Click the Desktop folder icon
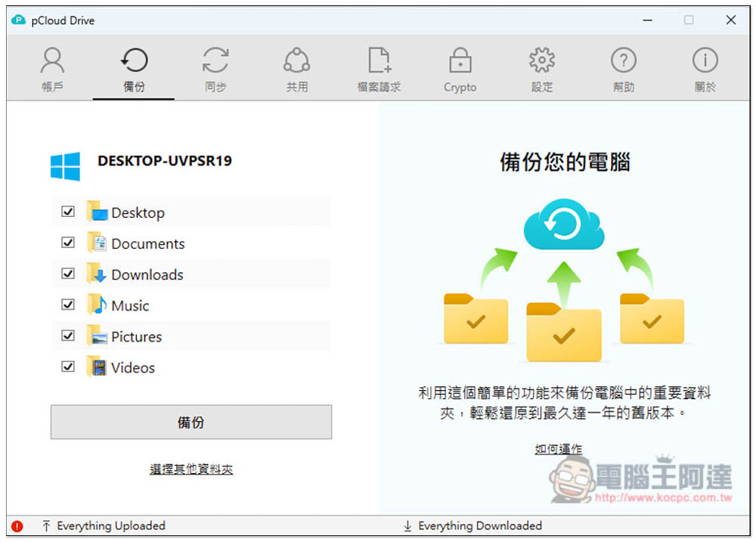 coord(97,212)
